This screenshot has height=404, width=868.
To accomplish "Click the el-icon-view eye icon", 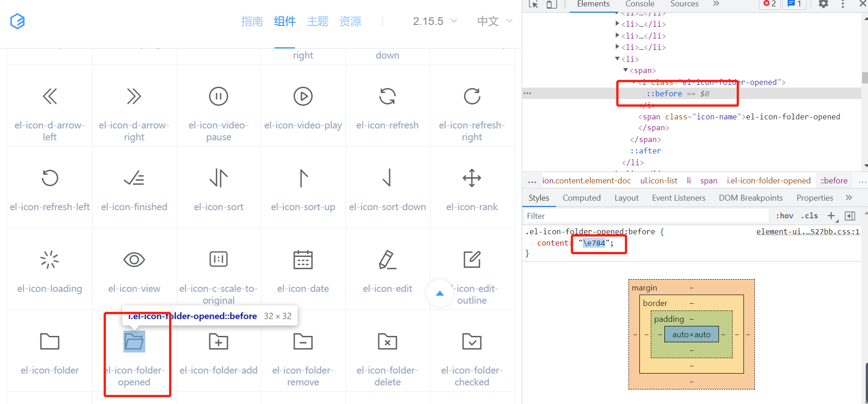I will (x=134, y=260).
